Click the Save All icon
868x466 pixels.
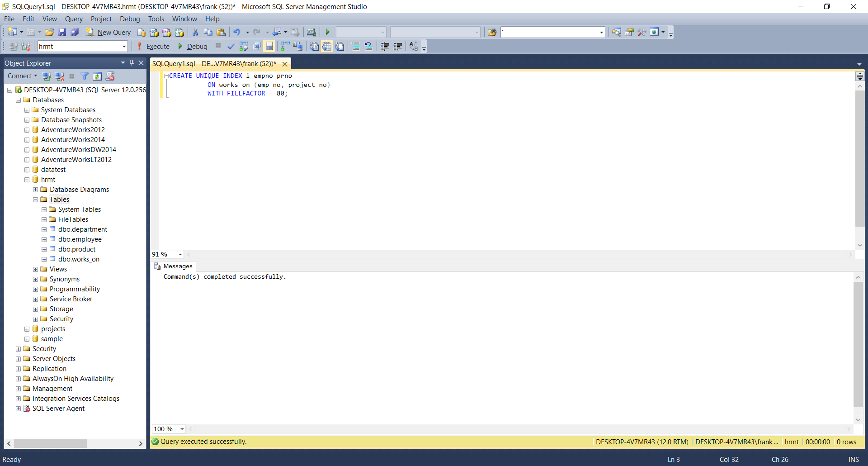pyautogui.click(x=75, y=32)
